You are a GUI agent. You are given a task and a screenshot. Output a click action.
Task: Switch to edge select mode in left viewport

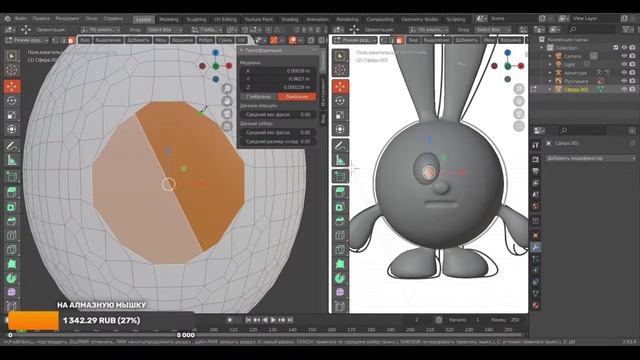(64, 40)
